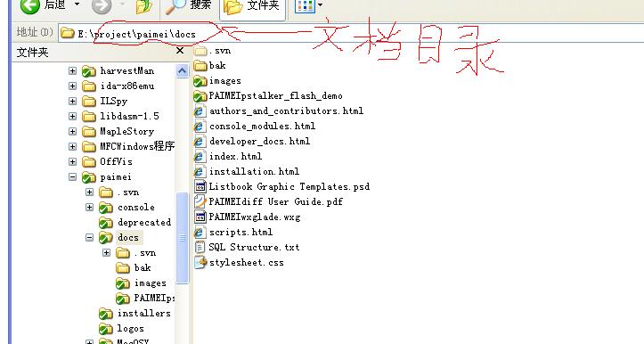Open the Search (搜索) toolbar button
The image size is (644, 344).
pos(189,5)
